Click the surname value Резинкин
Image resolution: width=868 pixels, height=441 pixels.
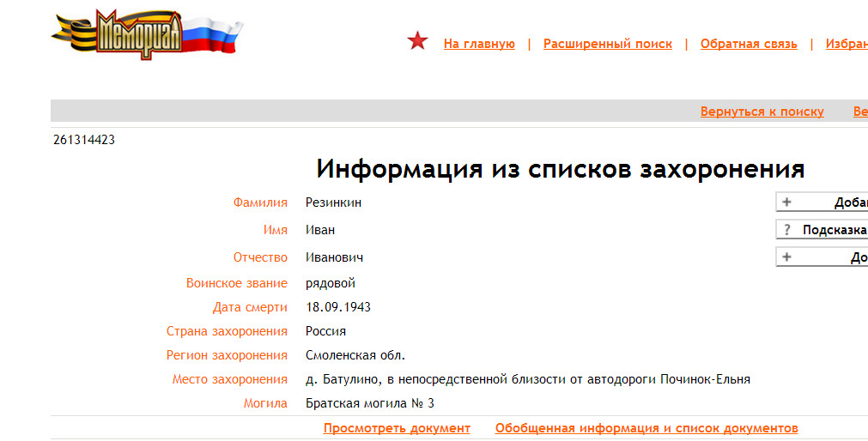coord(333,202)
